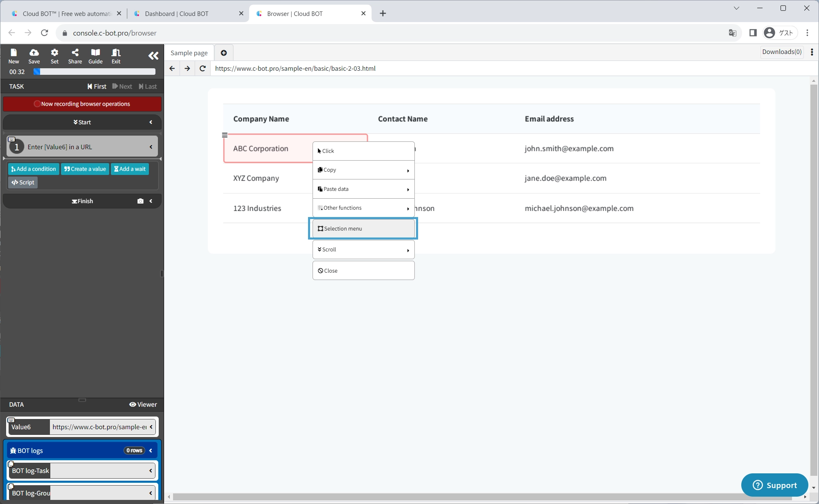The height and width of the screenshot is (504, 819).
Task: Choose Selection menu in context menu
Action: click(363, 228)
